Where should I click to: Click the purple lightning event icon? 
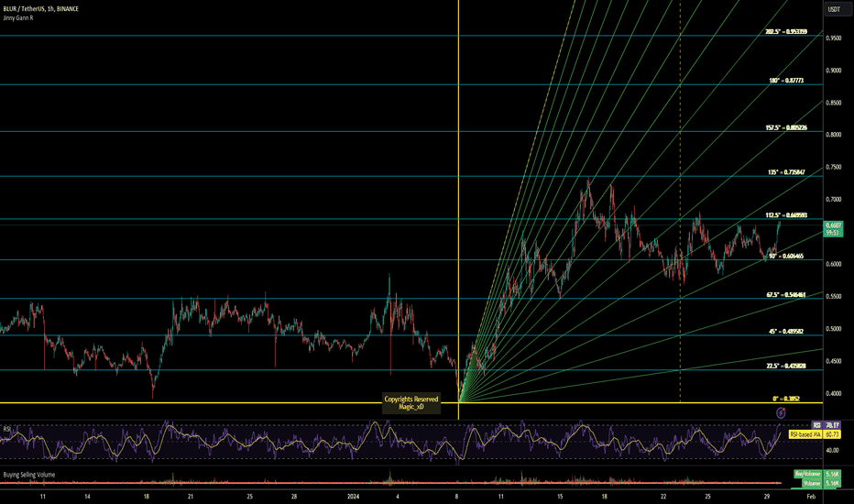[781, 412]
